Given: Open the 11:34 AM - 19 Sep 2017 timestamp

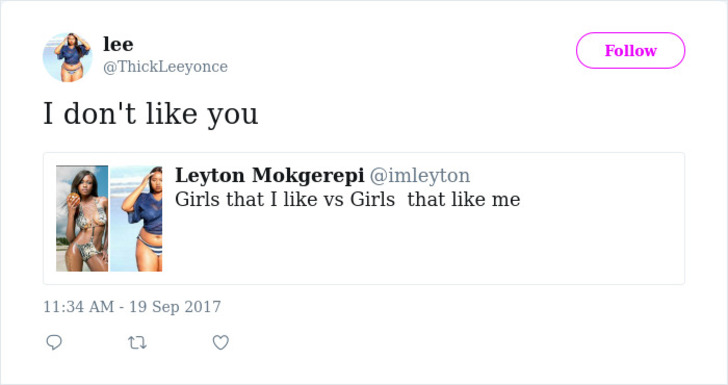Looking at the screenshot, I should (x=132, y=307).
